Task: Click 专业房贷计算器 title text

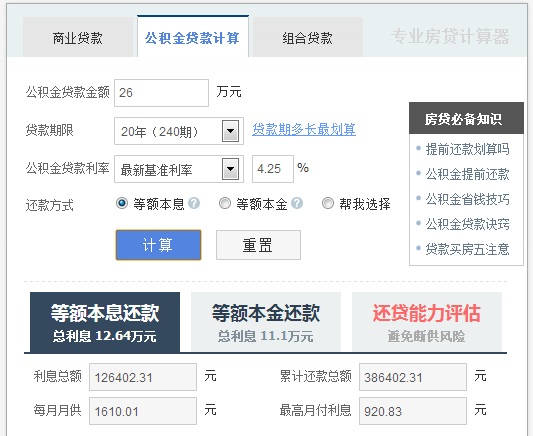Action: coord(450,37)
